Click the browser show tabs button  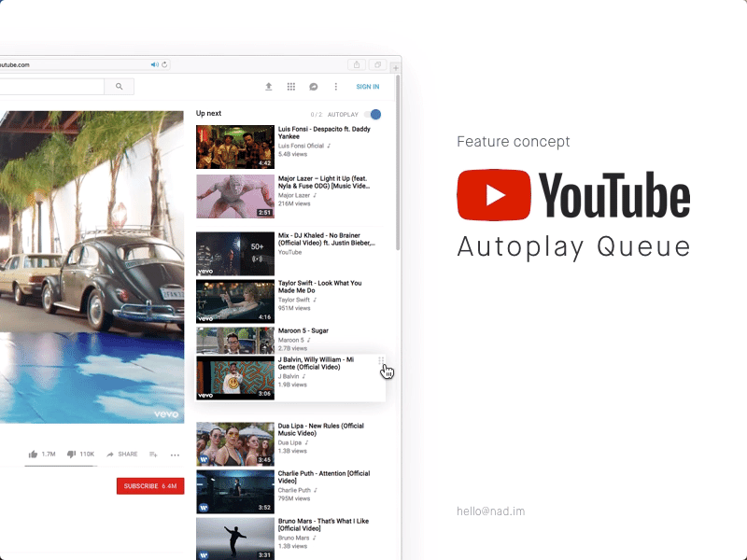click(x=378, y=64)
